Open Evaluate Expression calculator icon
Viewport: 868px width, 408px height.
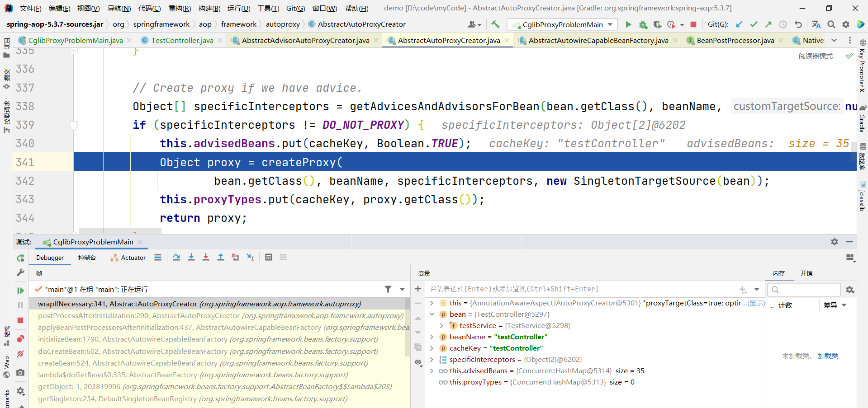coord(269,257)
